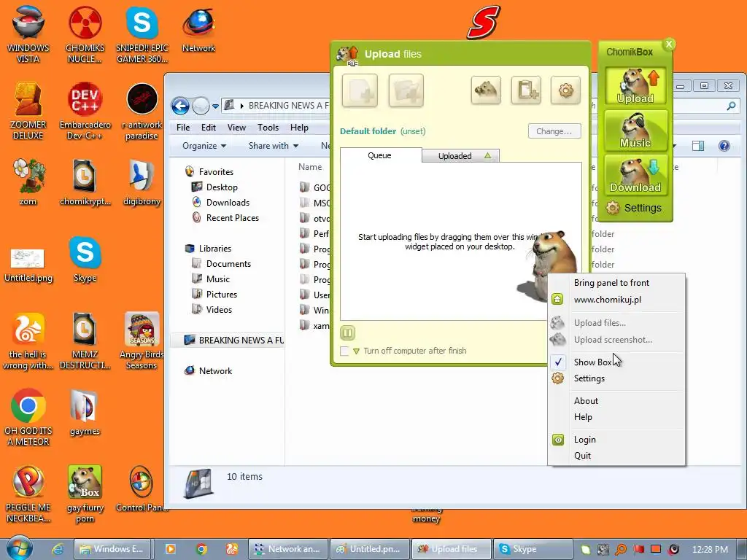Choose Bring panel to front
Viewport: 747px width, 560px height.
(611, 283)
